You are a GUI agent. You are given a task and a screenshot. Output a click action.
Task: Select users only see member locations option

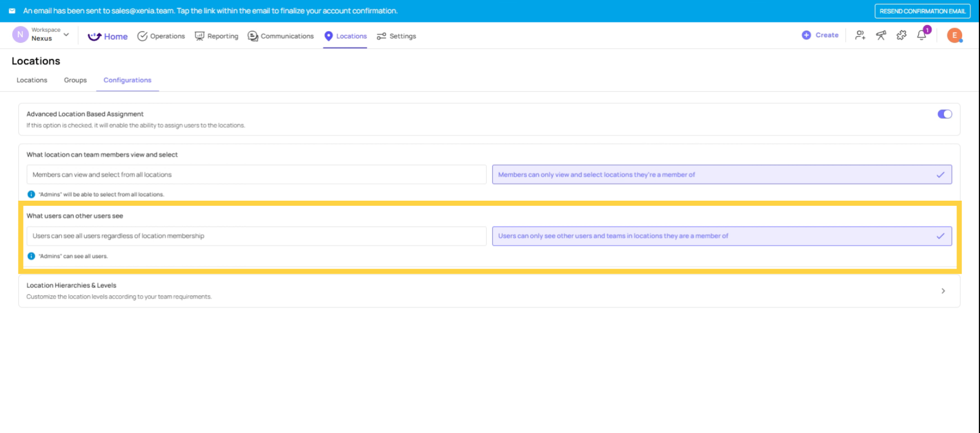pyautogui.click(x=722, y=236)
